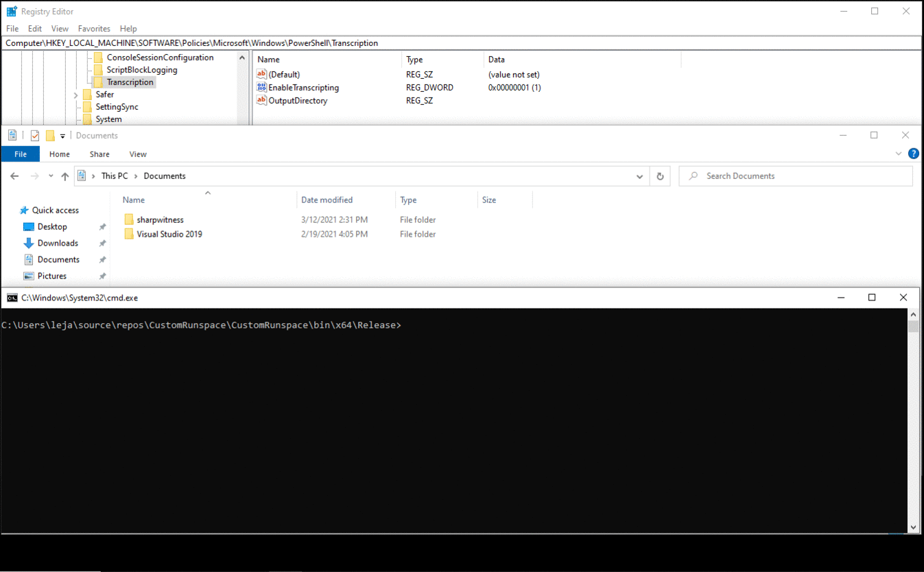Screen dimensions: 924x572
Task: Go up one level with the up arrow
Action: click(x=65, y=176)
